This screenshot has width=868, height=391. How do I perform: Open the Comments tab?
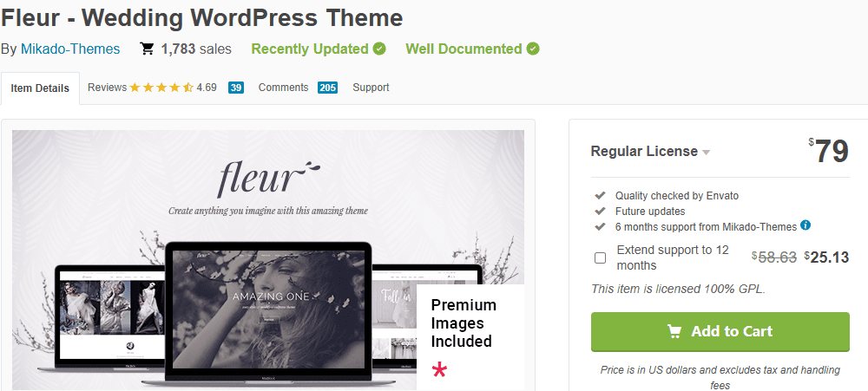pyautogui.click(x=298, y=88)
